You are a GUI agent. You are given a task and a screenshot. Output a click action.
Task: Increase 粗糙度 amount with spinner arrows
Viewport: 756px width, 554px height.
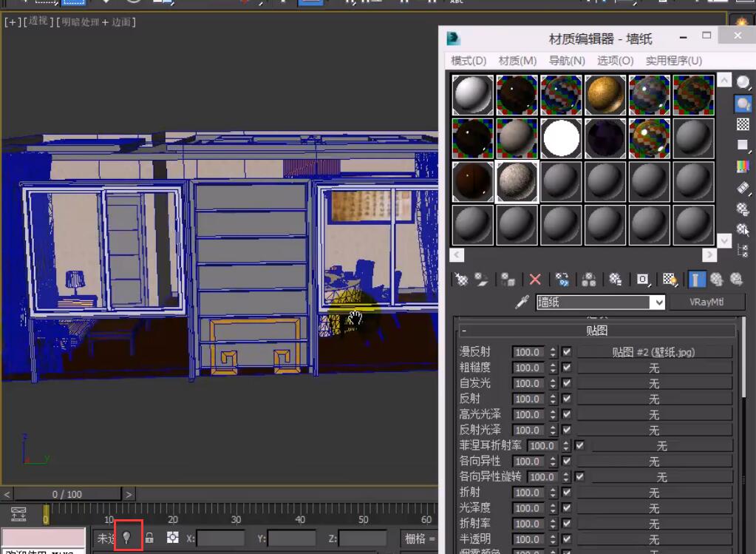pos(553,365)
